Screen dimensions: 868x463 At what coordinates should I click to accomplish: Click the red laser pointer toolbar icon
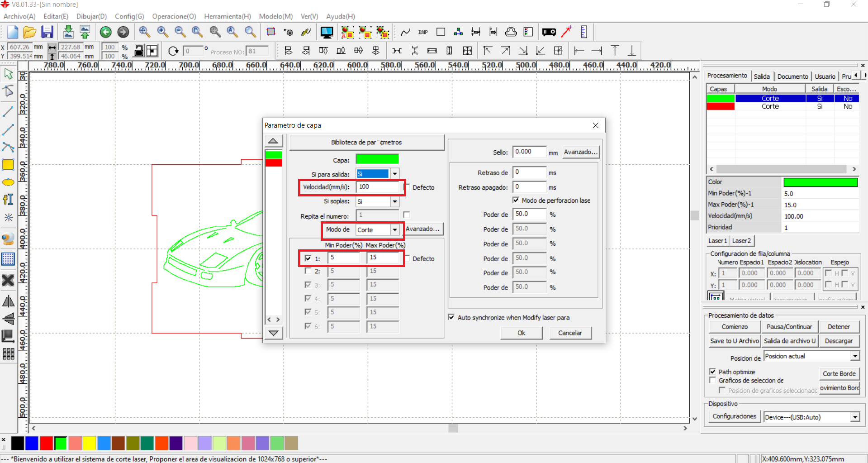click(566, 32)
